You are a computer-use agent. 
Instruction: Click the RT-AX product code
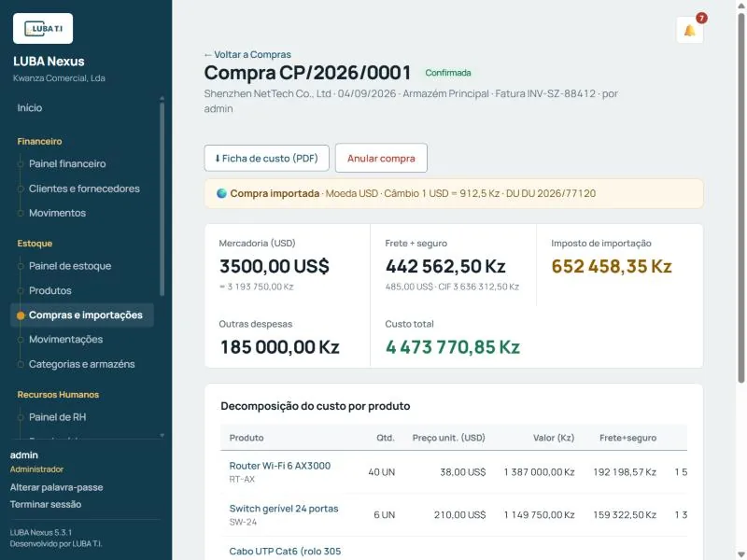(242, 480)
